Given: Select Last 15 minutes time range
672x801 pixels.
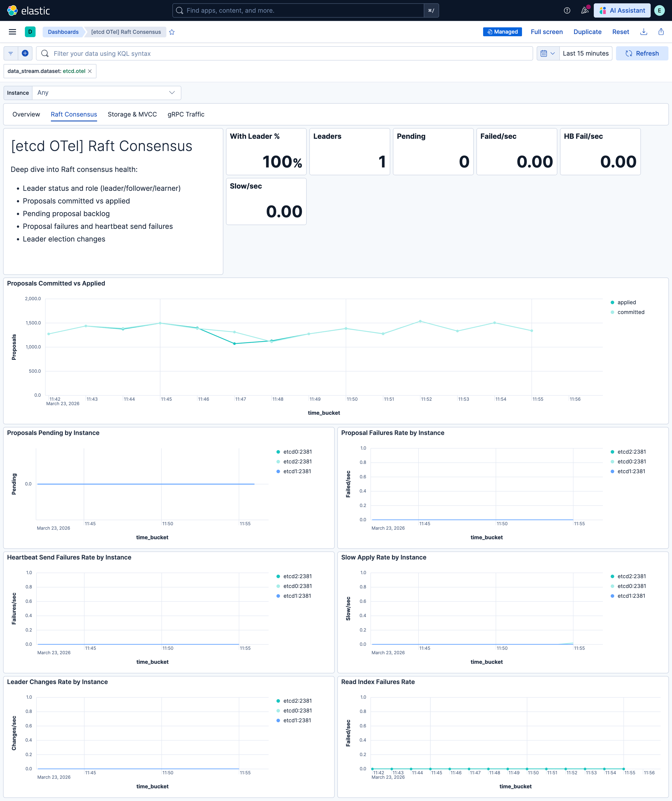Looking at the screenshot, I should 586,53.
